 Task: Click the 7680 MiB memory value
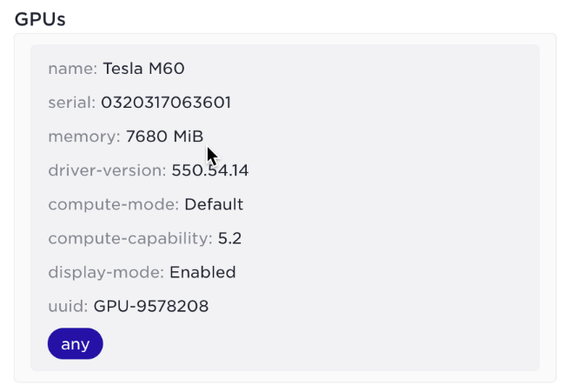click(164, 136)
